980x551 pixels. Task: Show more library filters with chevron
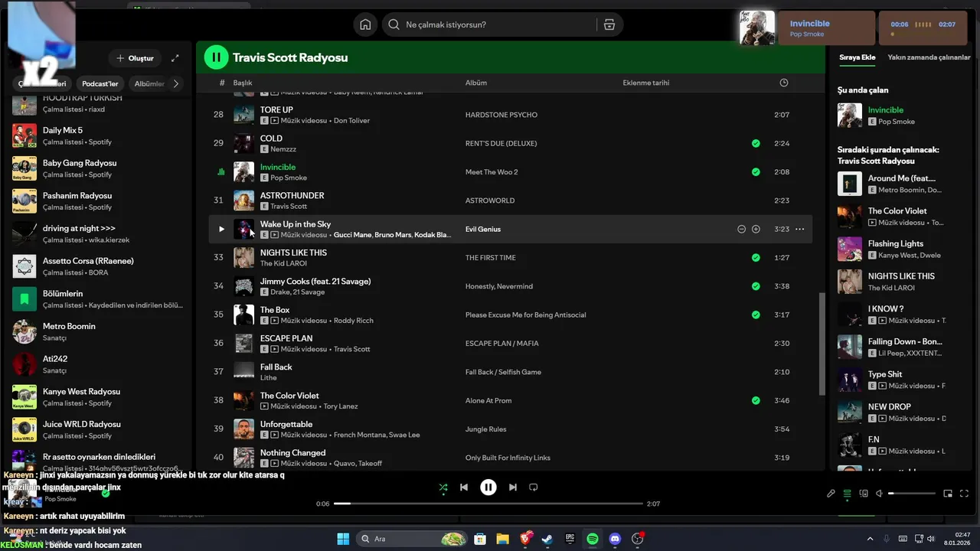(176, 83)
